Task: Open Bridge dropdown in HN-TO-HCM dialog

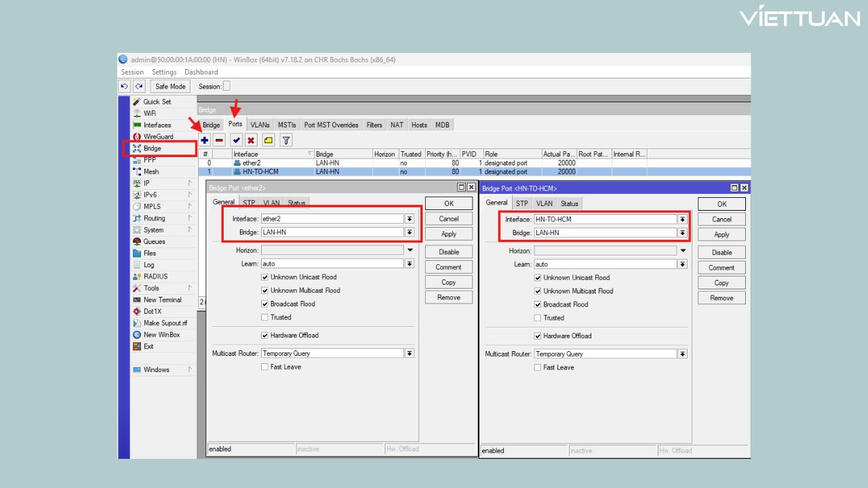Action: (x=682, y=233)
